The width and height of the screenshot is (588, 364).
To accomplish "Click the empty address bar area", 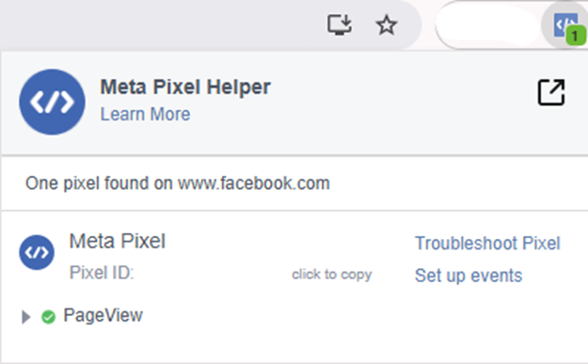I will [x=161, y=24].
